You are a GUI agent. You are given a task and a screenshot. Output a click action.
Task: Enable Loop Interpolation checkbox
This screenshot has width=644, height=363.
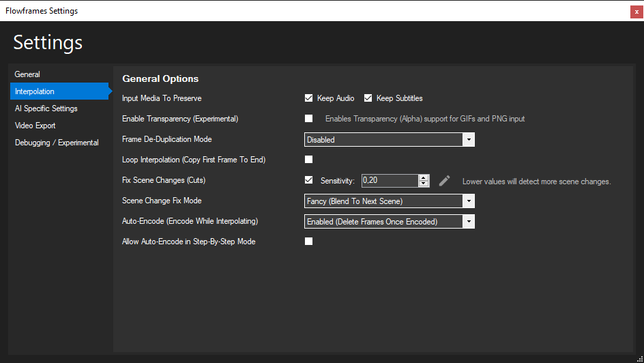tap(308, 160)
